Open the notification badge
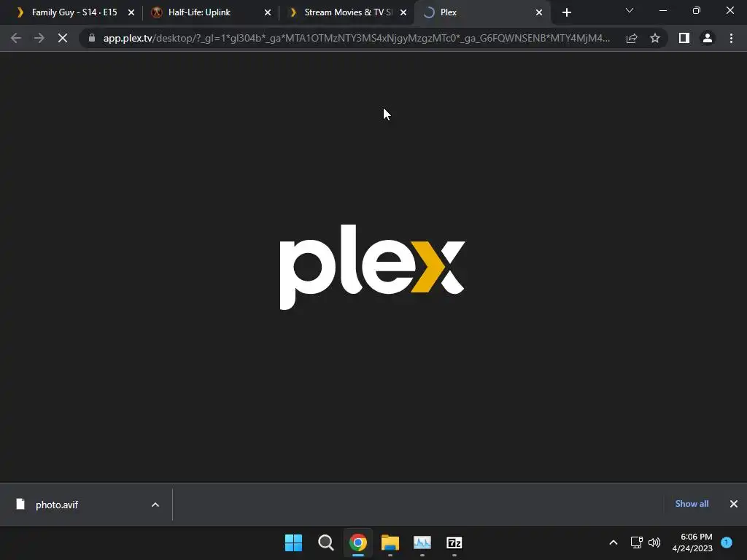The width and height of the screenshot is (747, 560). [727, 542]
